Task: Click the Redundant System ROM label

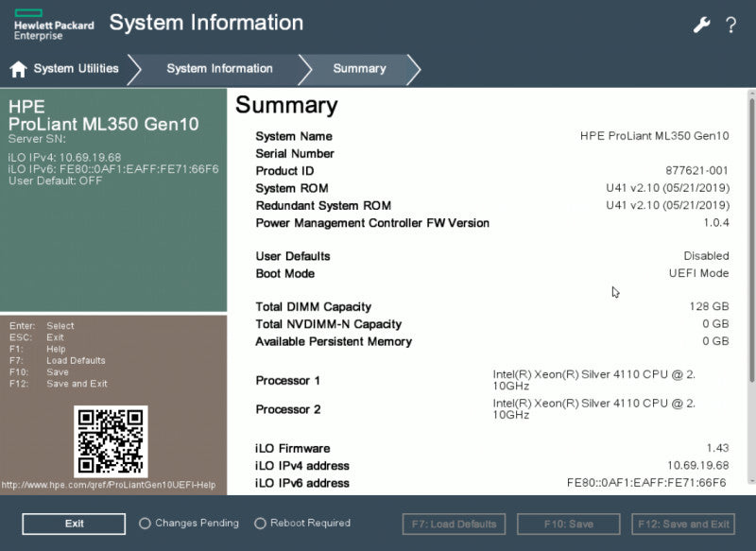Action: 323,206
